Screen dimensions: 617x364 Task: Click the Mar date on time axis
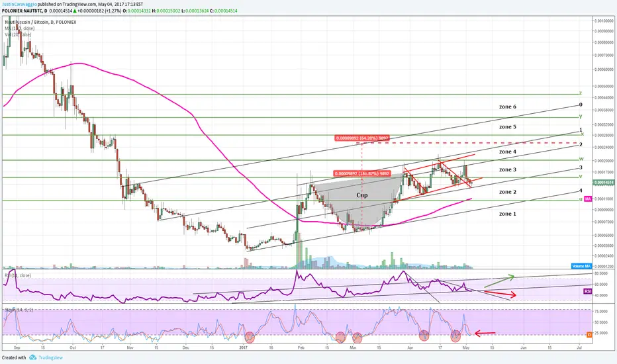[353, 348]
